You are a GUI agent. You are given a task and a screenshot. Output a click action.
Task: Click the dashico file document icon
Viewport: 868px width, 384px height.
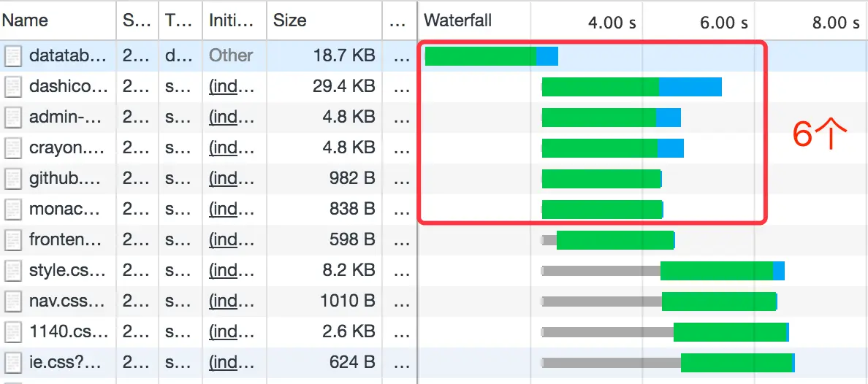13,87
